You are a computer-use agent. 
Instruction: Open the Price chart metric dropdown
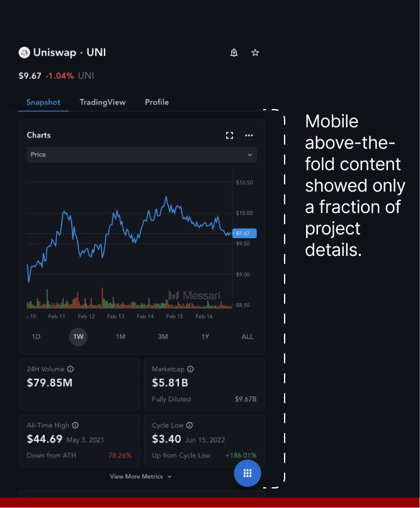[142, 154]
